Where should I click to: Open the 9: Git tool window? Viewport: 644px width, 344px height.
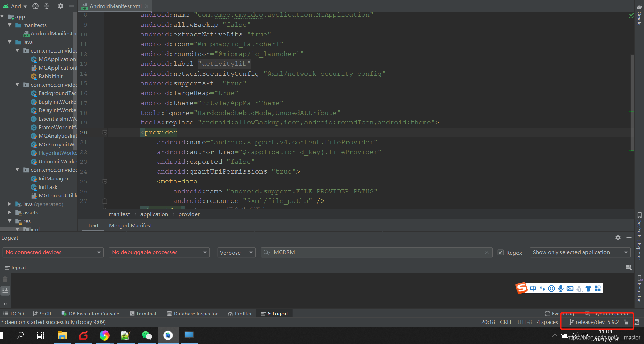42,314
